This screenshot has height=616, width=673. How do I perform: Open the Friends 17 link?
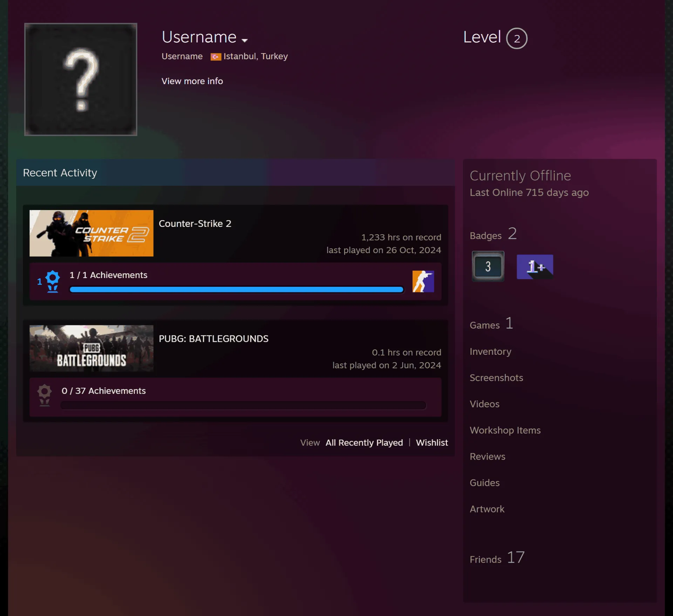(x=497, y=558)
